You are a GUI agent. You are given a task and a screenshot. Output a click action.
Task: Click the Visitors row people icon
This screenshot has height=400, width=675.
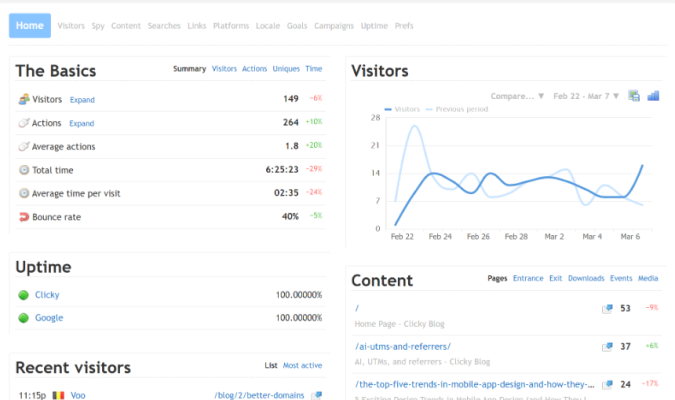(24, 99)
